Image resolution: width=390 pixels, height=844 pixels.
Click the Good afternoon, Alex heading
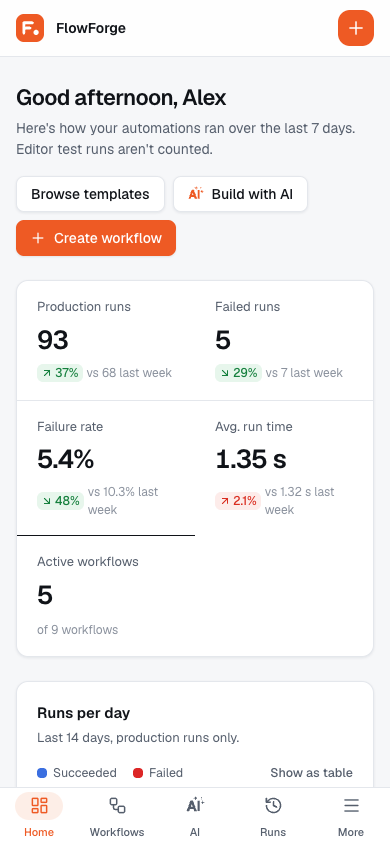click(121, 98)
